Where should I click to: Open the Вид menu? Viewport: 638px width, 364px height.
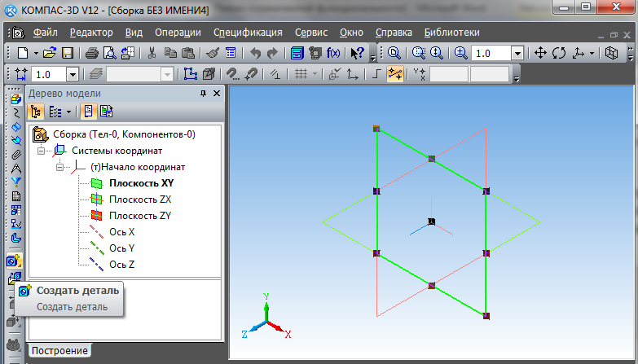pos(134,33)
